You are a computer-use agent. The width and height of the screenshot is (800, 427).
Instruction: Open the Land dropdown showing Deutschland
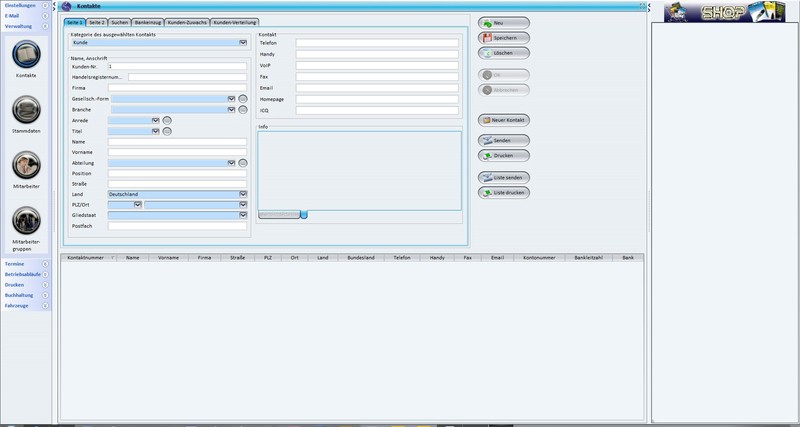(243, 194)
